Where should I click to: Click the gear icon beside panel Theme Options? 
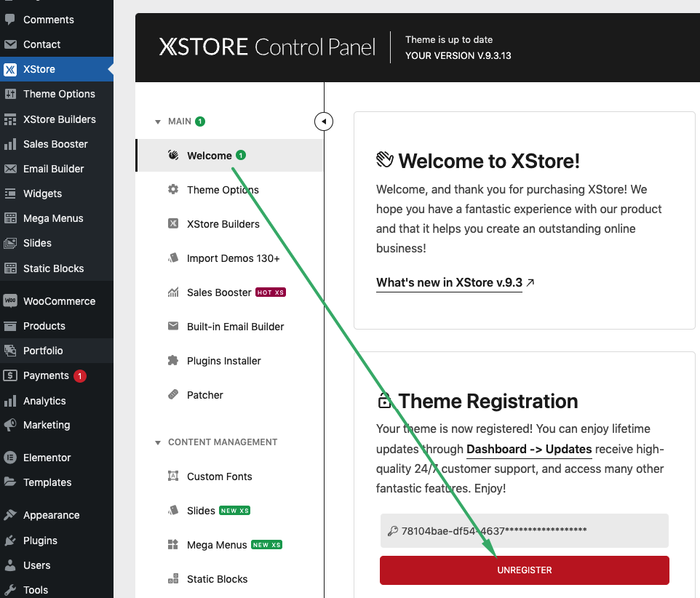173,189
